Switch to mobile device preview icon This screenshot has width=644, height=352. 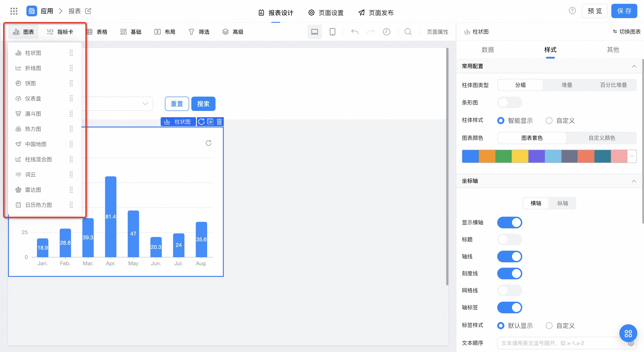(x=332, y=32)
